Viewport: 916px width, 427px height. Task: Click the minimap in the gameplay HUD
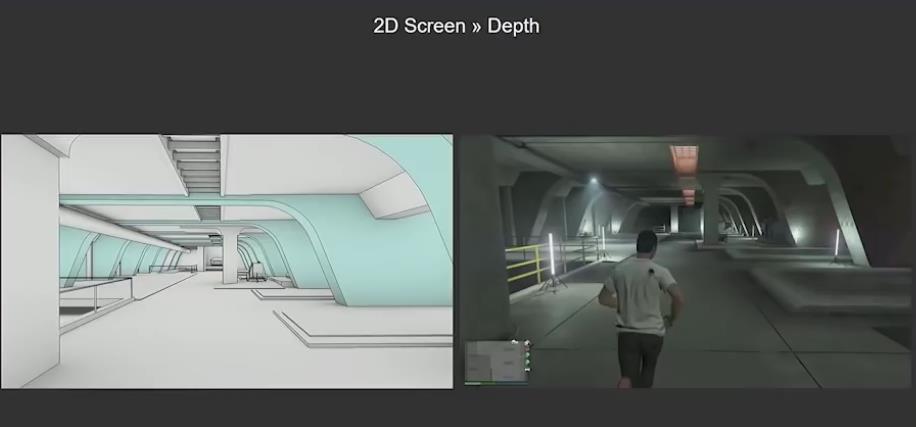coord(497,362)
